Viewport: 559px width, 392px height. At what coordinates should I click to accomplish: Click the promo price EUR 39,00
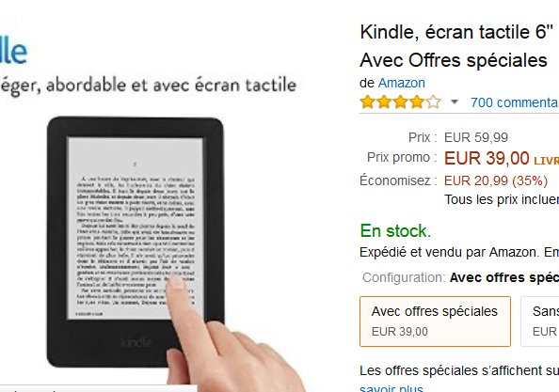pyautogui.click(x=487, y=158)
